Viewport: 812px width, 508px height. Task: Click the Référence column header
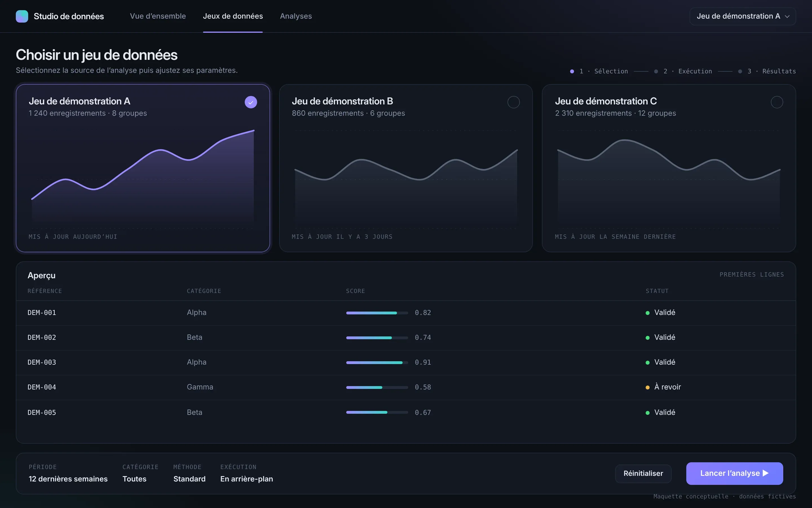(45, 291)
